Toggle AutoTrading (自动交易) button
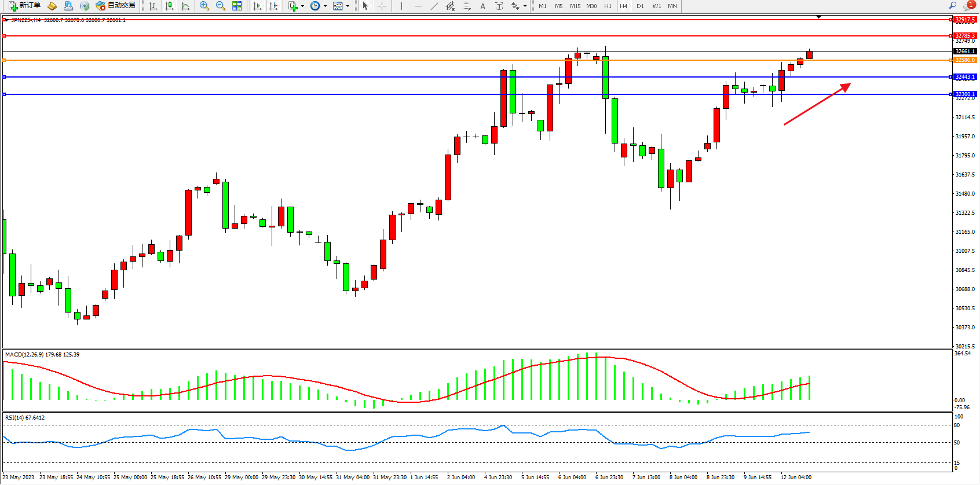The width and height of the screenshot is (980, 485). click(116, 6)
